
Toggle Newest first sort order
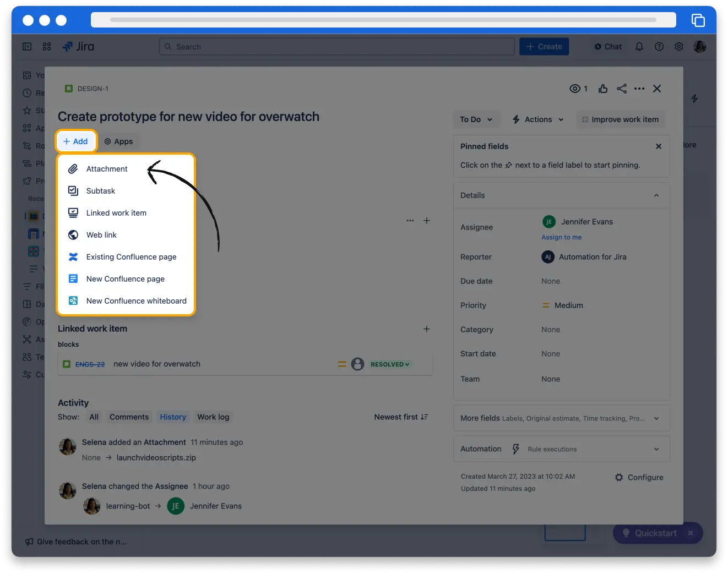click(401, 417)
